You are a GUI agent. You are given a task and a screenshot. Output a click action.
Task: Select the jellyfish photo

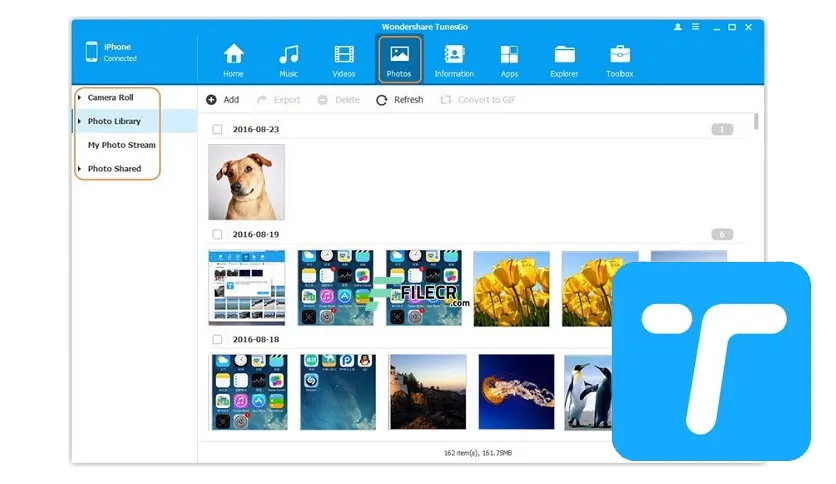516,392
